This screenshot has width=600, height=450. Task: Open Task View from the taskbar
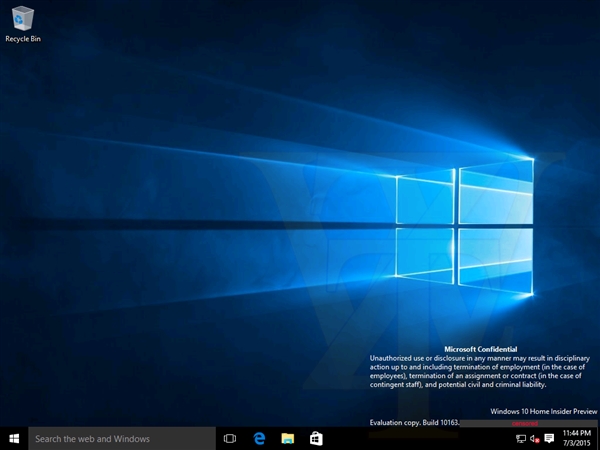(230, 438)
